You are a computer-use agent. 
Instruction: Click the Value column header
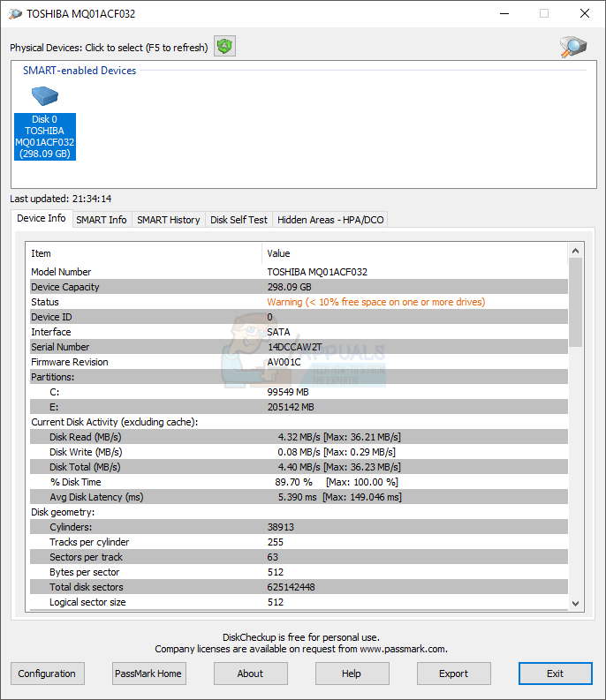click(414, 253)
